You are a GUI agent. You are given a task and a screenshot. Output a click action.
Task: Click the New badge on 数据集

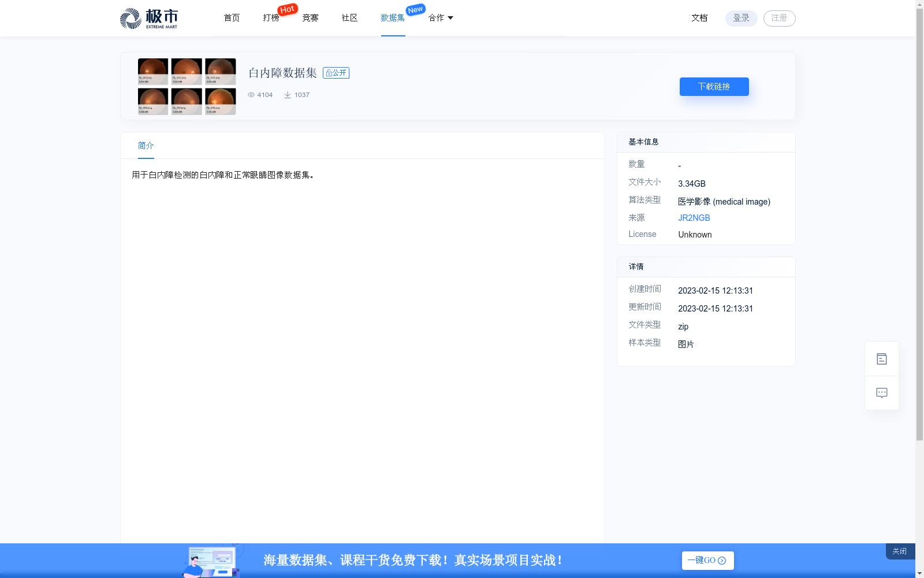[415, 9]
